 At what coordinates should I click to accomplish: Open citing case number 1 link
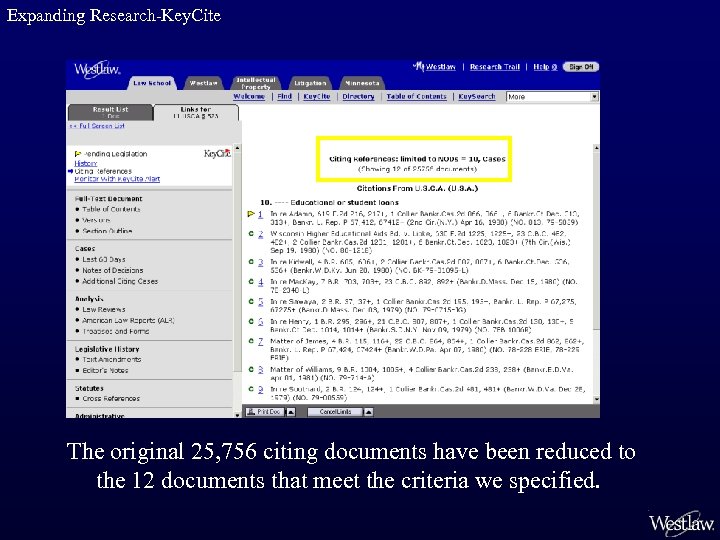click(x=260, y=214)
